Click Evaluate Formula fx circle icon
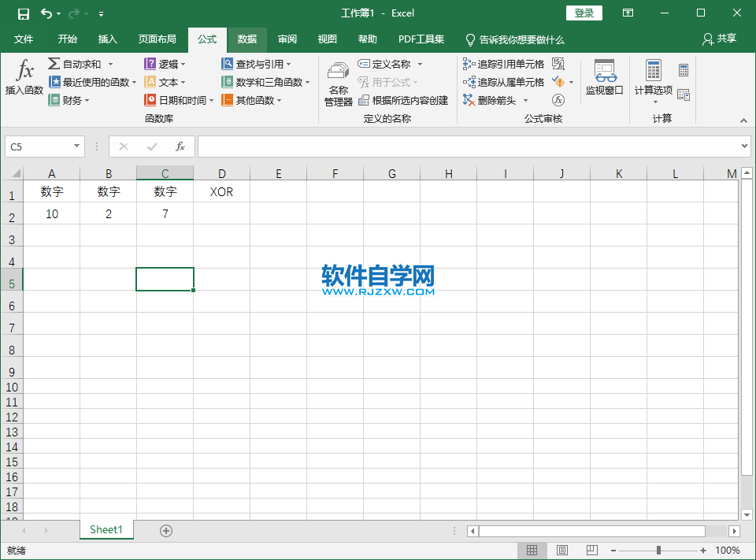The height and width of the screenshot is (560, 756). (558, 100)
